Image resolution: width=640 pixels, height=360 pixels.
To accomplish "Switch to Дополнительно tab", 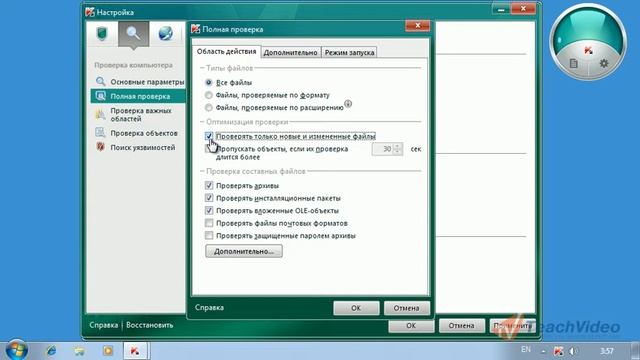I will pyautogui.click(x=290, y=52).
